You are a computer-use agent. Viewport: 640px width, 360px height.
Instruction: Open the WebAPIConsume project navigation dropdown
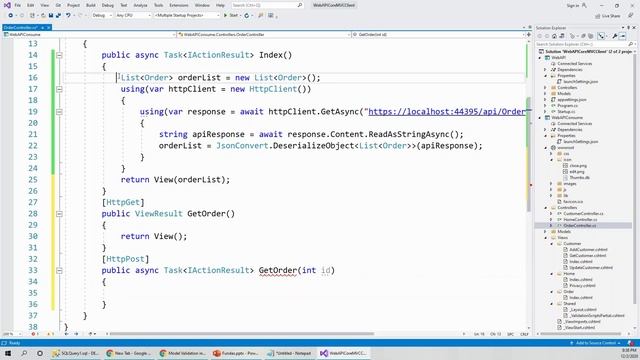tap(89, 35)
